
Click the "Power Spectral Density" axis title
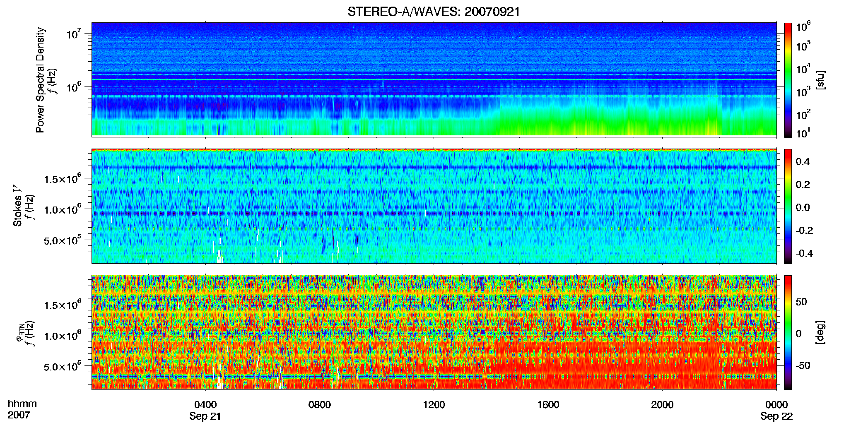[40, 80]
